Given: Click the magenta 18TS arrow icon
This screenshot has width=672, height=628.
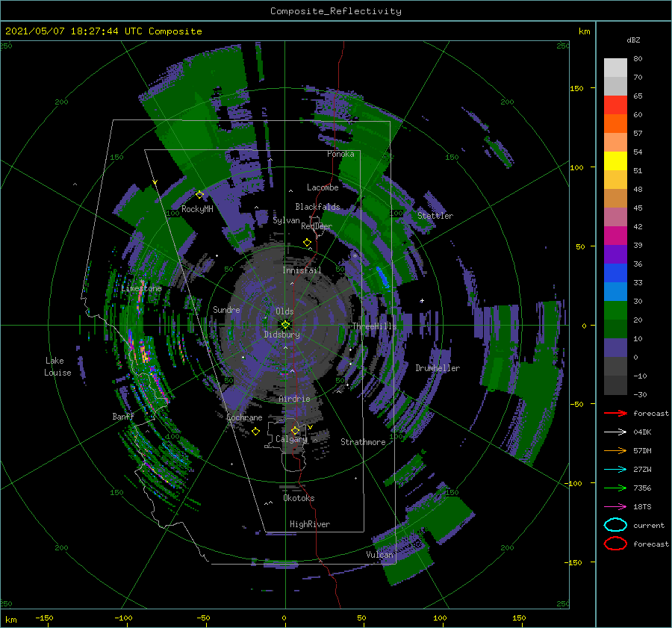Looking at the screenshot, I should [615, 507].
